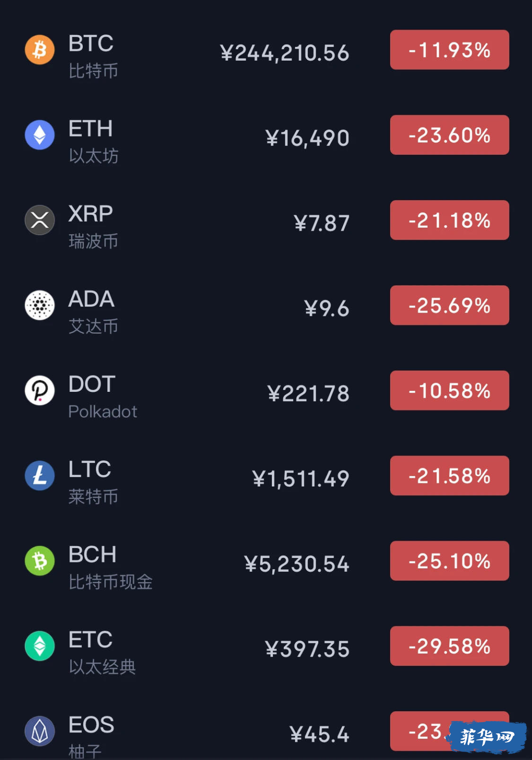Tap the green Bitcoin Cash BCH icon

coord(40,561)
